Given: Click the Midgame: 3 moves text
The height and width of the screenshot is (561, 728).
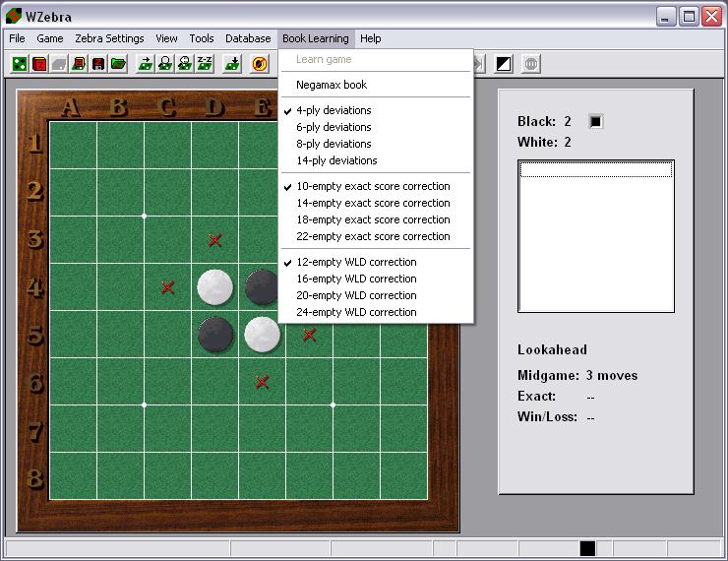Looking at the screenshot, I should 577,375.
